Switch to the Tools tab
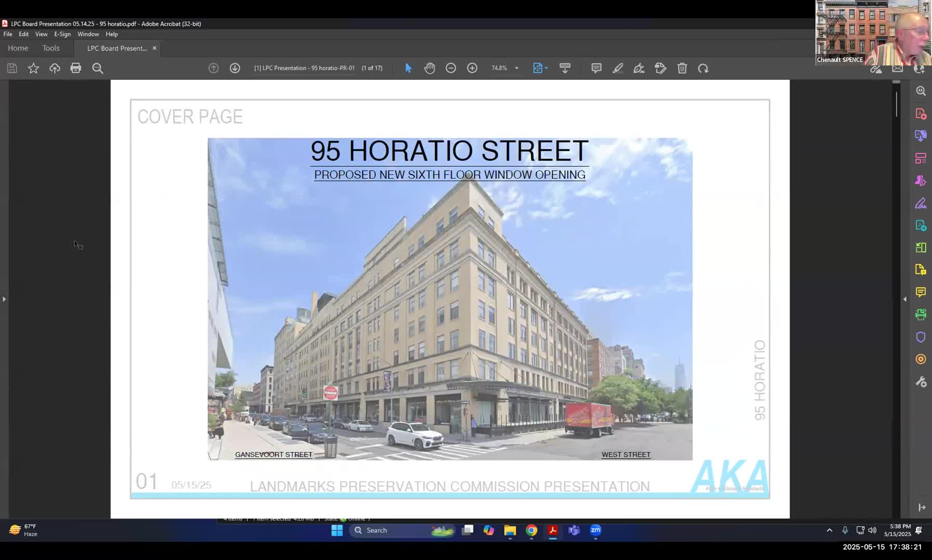The height and width of the screenshot is (560, 932). pos(51,48)
